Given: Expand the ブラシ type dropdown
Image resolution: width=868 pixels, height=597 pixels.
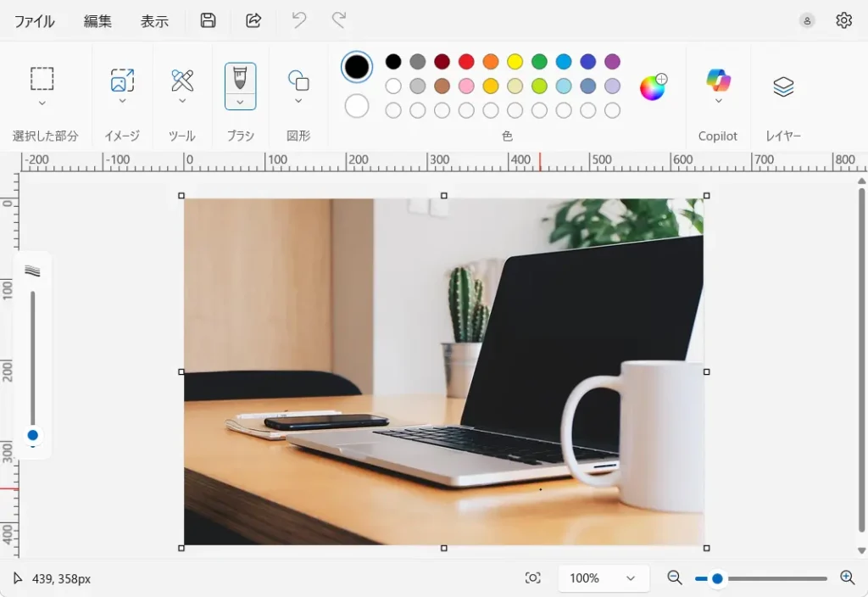Looking at the screenshot, I should click(x=240, y=102).
